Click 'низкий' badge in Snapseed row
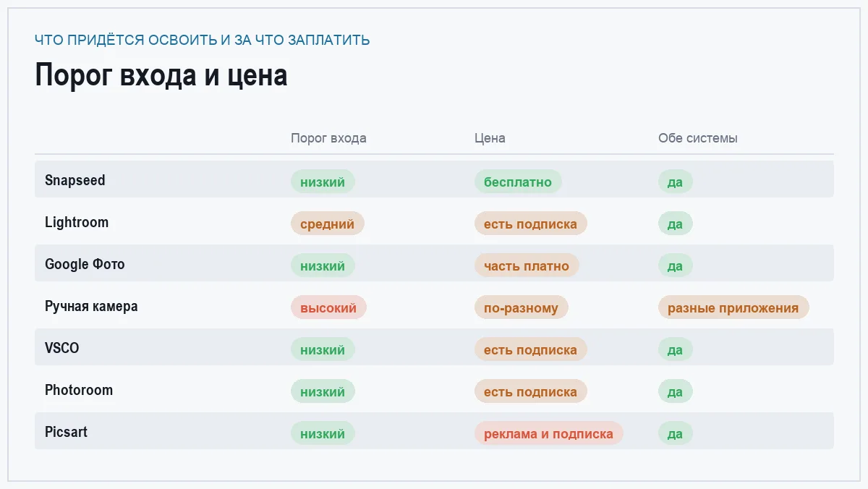 [x=323, y=182]
